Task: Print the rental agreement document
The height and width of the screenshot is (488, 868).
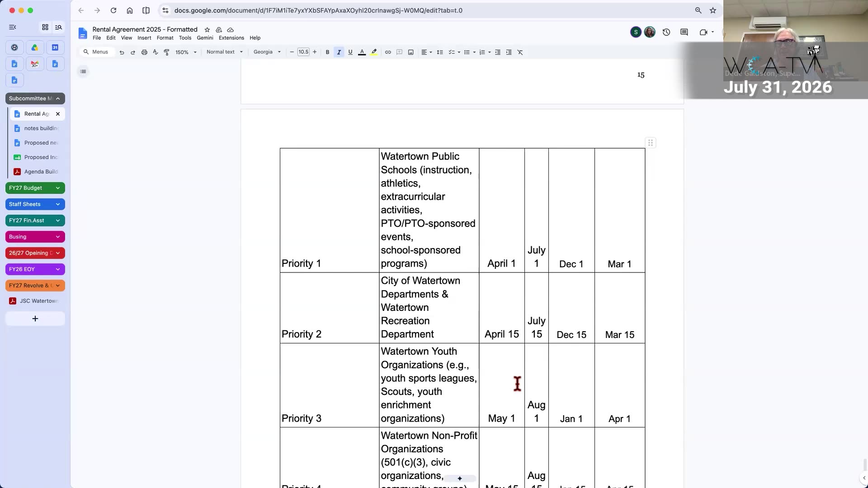Action: click(144, 52)
